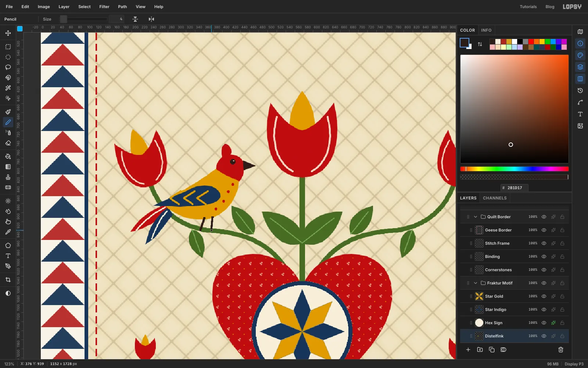The image size is (588, 368).
Task: Open the Filter menu
Action: pyautogui.click(x=104, y=7)
